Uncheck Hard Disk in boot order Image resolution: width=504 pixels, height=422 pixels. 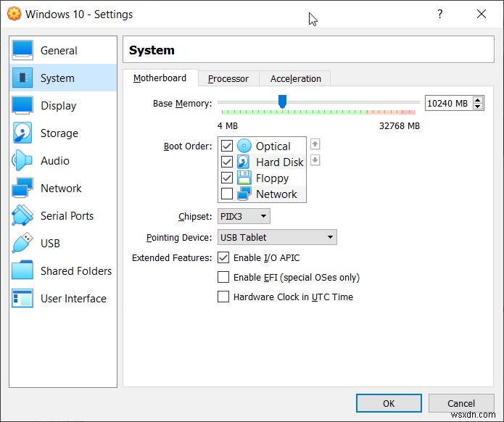pyautogui.click(x=226, y=162)
